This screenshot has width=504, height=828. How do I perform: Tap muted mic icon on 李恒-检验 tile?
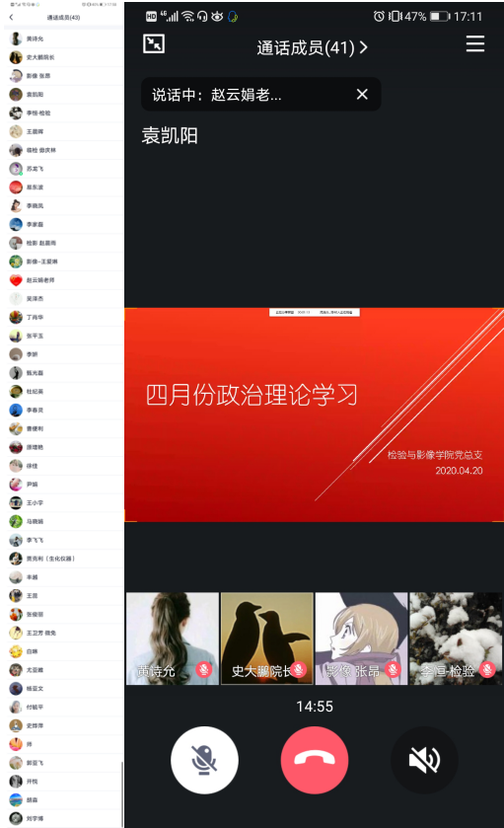[487, 669]
